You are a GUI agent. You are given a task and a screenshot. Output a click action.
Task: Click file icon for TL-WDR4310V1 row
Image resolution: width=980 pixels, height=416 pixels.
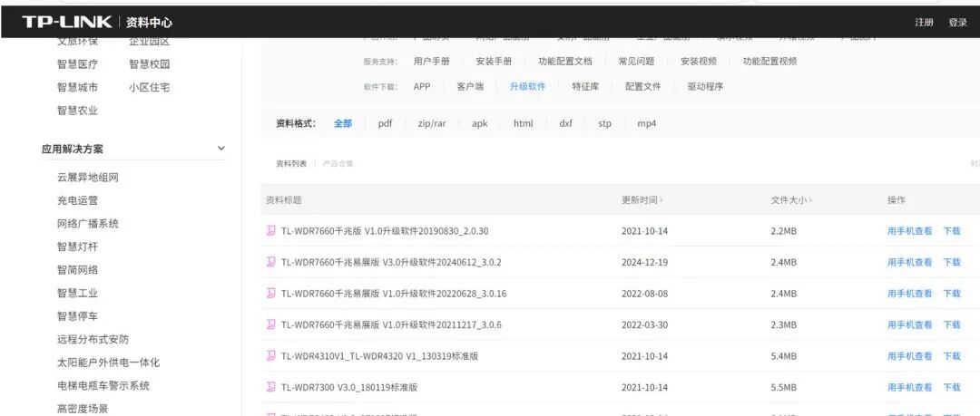click(x=270, y=355)
